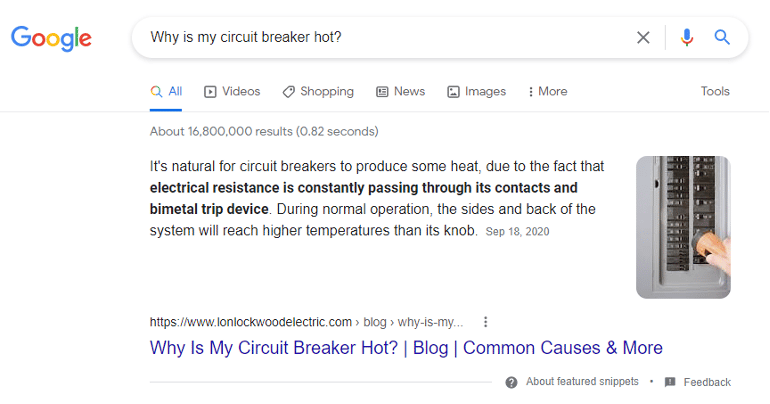Click the Shopping tag icon

[288, 92]
